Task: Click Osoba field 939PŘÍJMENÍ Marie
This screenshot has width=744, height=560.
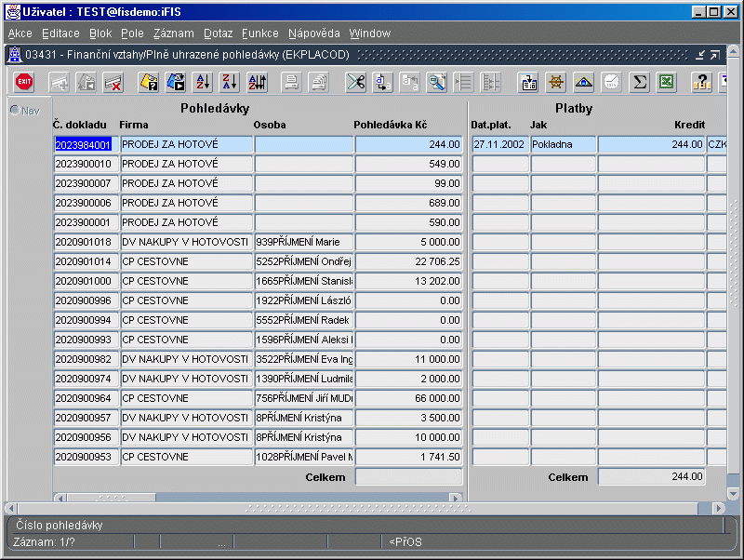Action: [304, 242]
